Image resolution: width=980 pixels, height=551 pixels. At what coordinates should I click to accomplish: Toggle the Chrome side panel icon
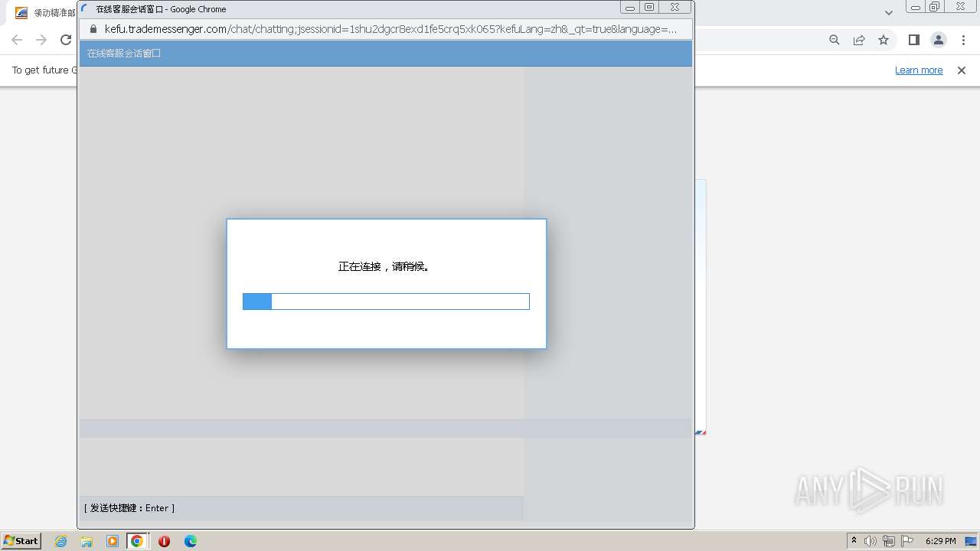click(x=913, y=40)
